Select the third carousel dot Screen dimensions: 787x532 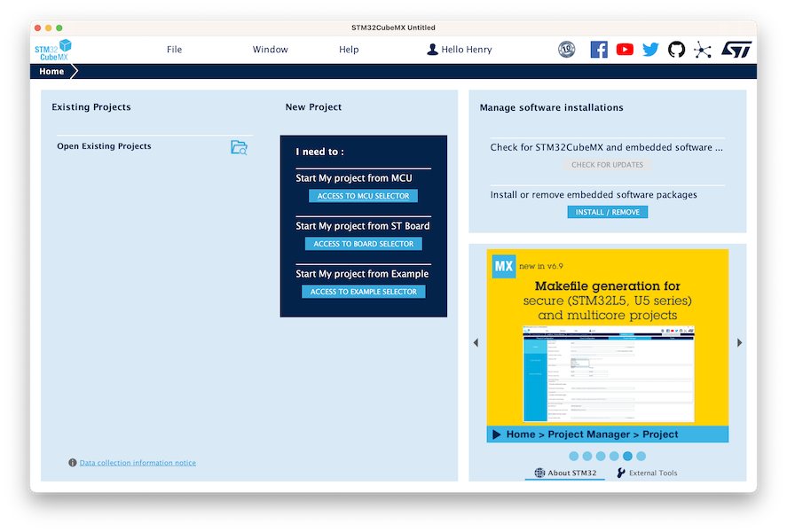click(601, 457)
